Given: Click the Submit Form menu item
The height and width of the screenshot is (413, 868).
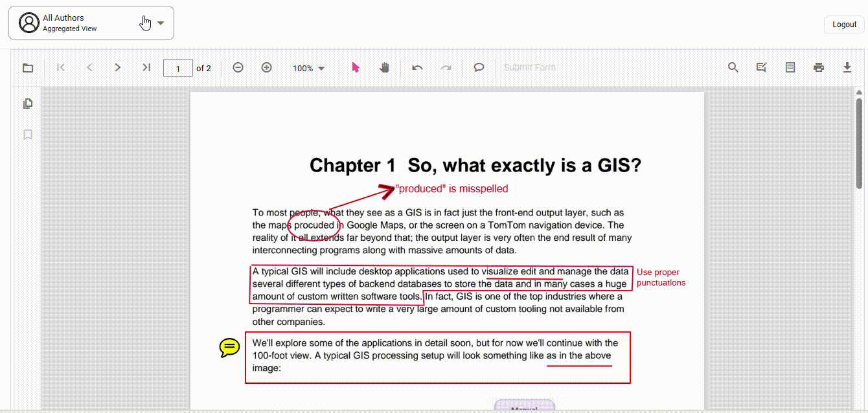Looking at the screenshot, I should 529,67.
